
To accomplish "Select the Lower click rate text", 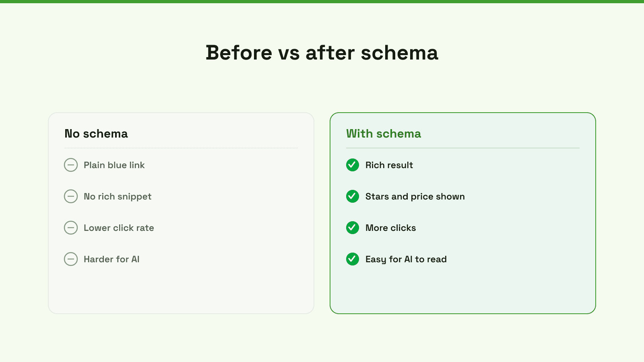I will coord(119,228).
